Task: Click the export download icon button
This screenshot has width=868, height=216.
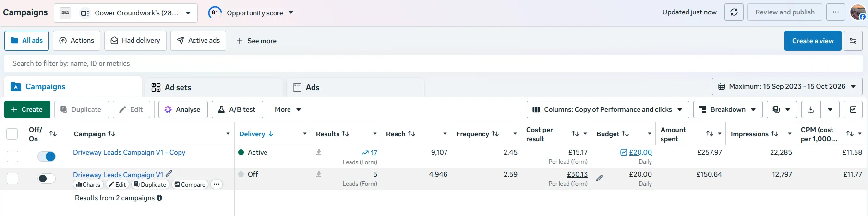Action: coord(811,109)
